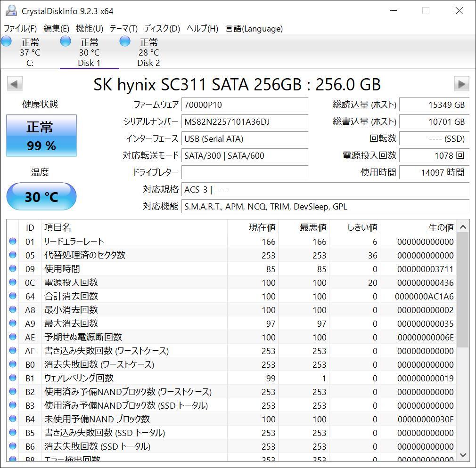This screenshot has height=468, width=476.
Task: Click scroll down arrow of SMART list
Action: coord(463,455)
